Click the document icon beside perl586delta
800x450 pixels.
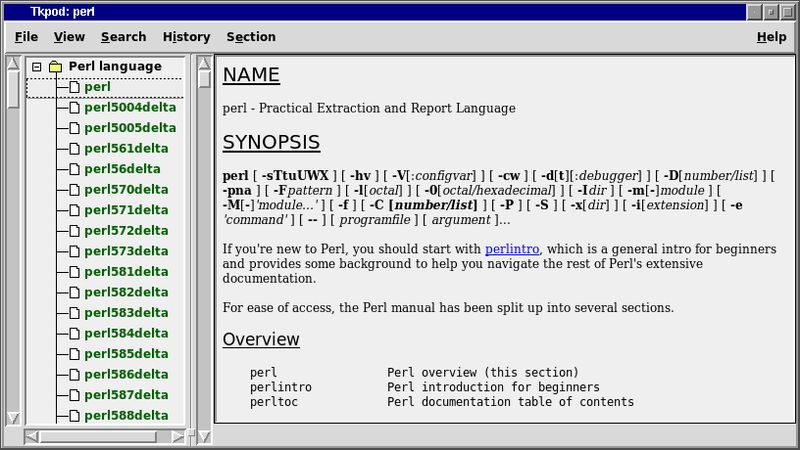(74, 374)
